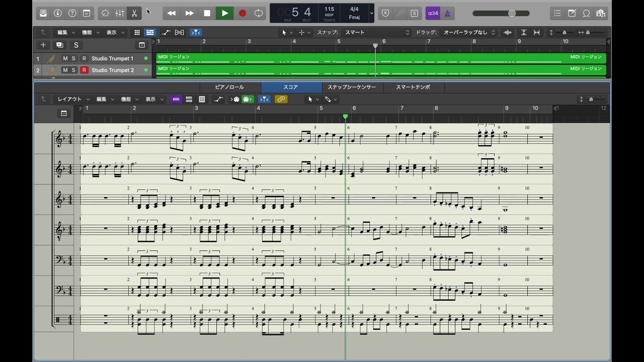The image size is (644, 362).
Task: Switch to the ステップシーケンサー tab
Action: (x=352, y=87)
